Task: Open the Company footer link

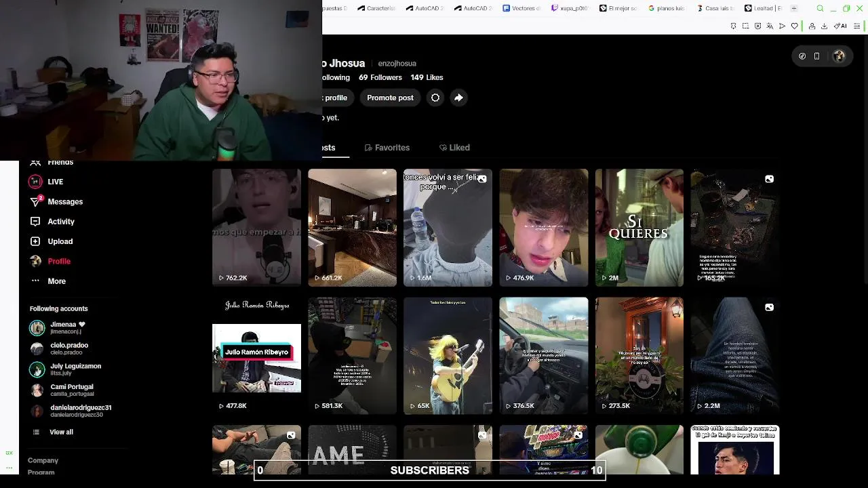Action: [x=43, y=460]
